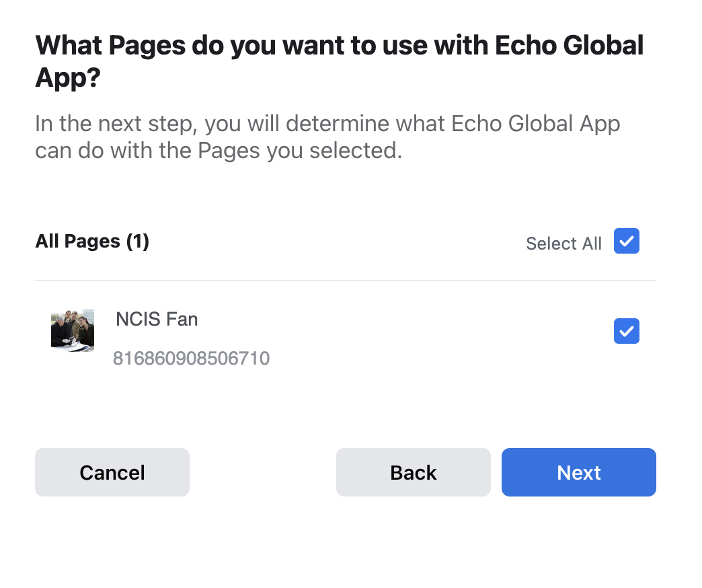Image resolution: width=702 pixels, height=588 pixels.
Task: Click the All Pages (1) heading
Action: point(92,242)
